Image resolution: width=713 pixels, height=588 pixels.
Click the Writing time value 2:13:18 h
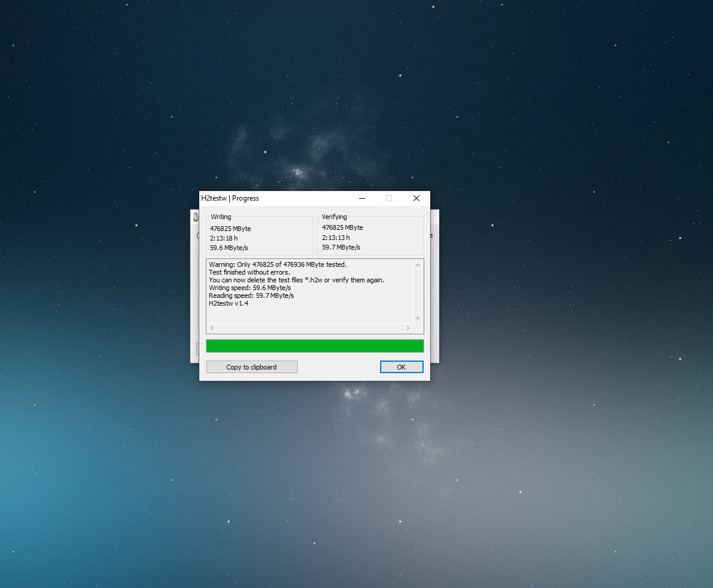point(224,238)
